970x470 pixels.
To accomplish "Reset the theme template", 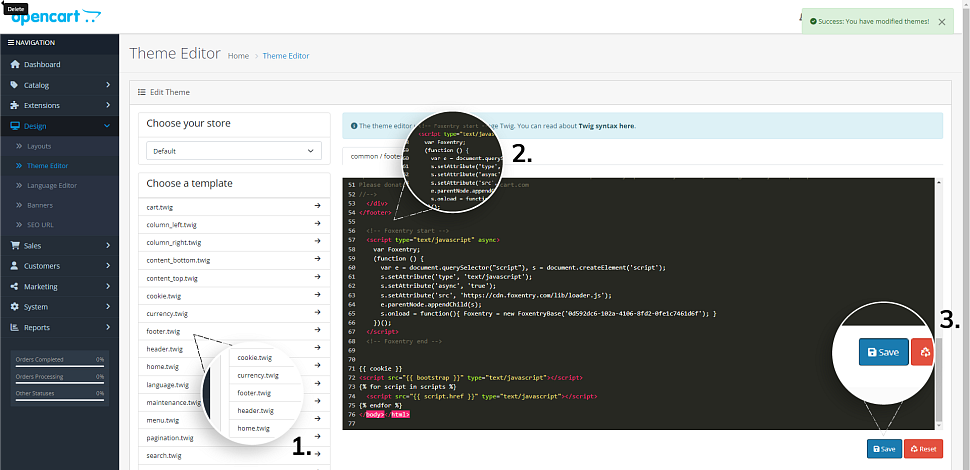I will point(923,449).
